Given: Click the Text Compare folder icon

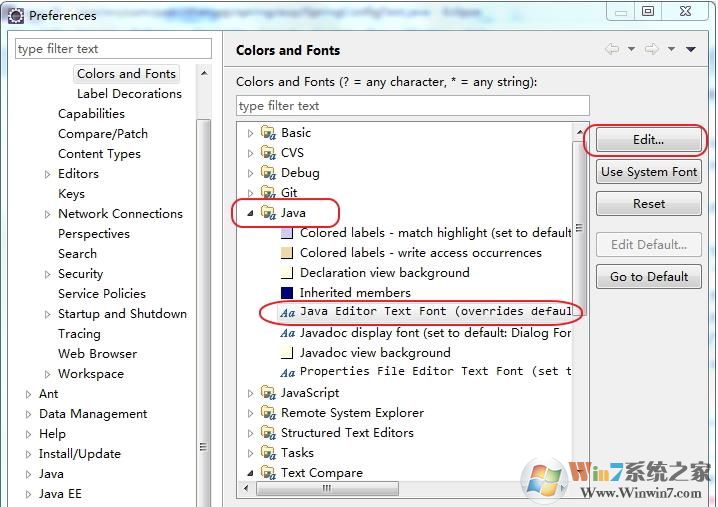Looking at the screenshot, I should 268,473.
